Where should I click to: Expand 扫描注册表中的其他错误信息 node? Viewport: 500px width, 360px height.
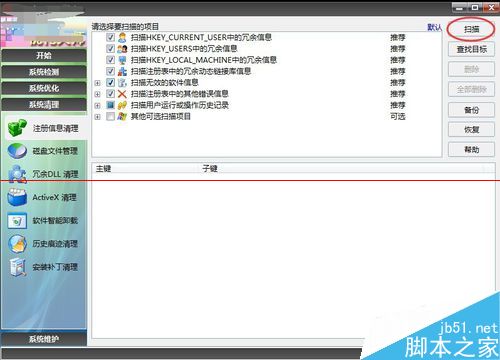(97, 94)
